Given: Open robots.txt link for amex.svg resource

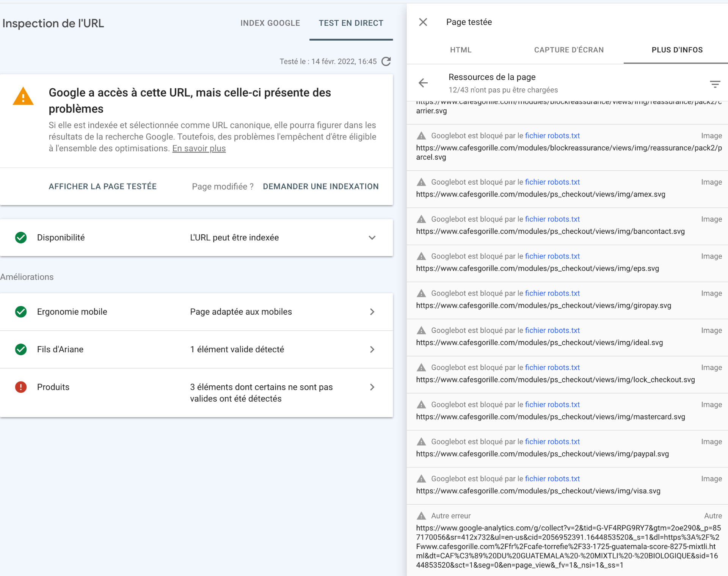Looking at the screenshot, I should point(552,182).
